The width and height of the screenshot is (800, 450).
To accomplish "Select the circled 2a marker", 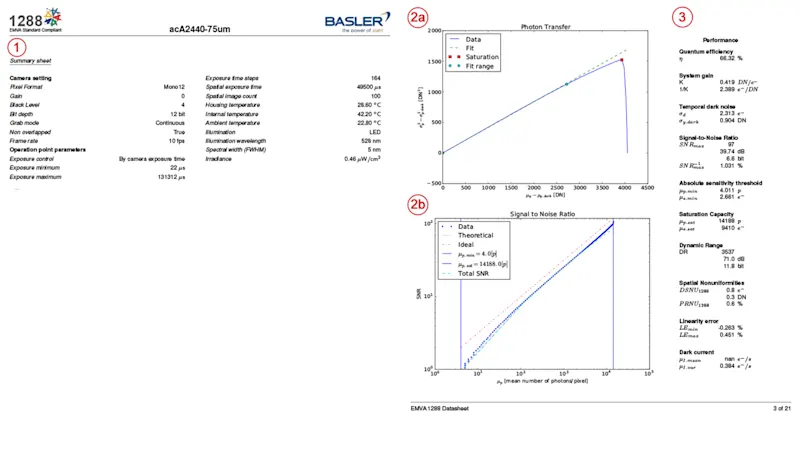I will [x=418, y=17].
